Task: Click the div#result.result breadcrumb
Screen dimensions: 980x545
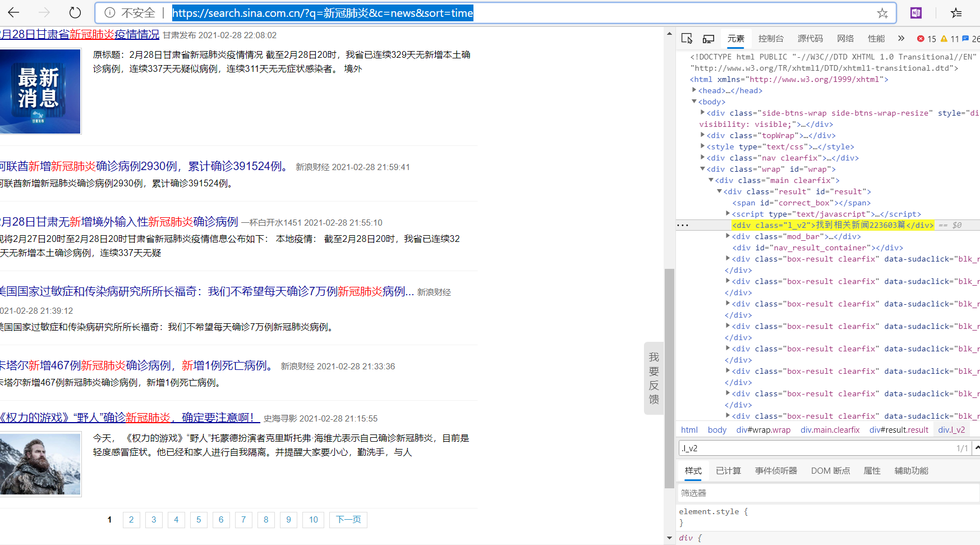Action: click(x=899, y=430)
